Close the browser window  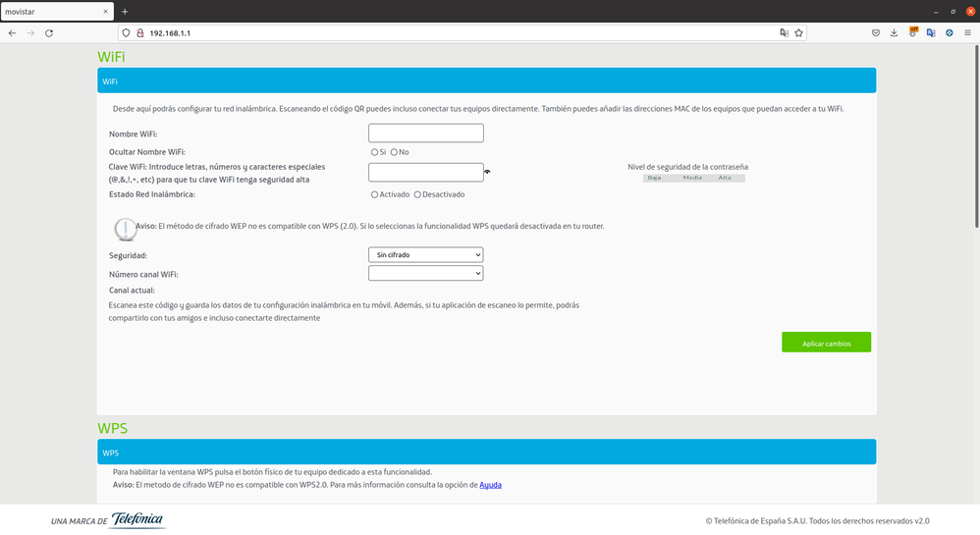tap(970, 11)
